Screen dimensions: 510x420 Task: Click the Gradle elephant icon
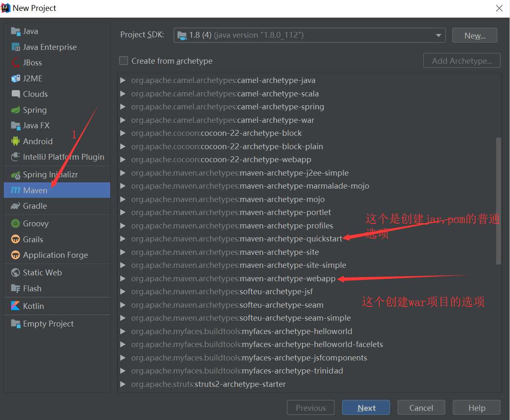16,206
